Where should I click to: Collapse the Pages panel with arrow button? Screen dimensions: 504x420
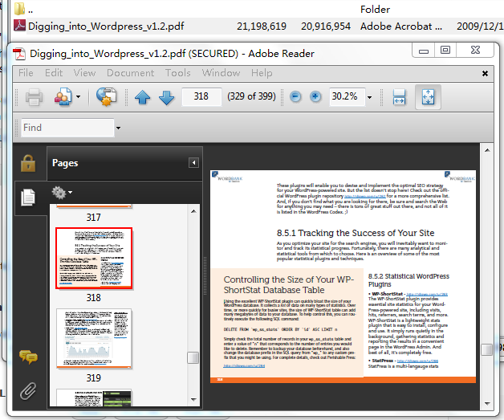pyautogui.click(x=193, y=163)
